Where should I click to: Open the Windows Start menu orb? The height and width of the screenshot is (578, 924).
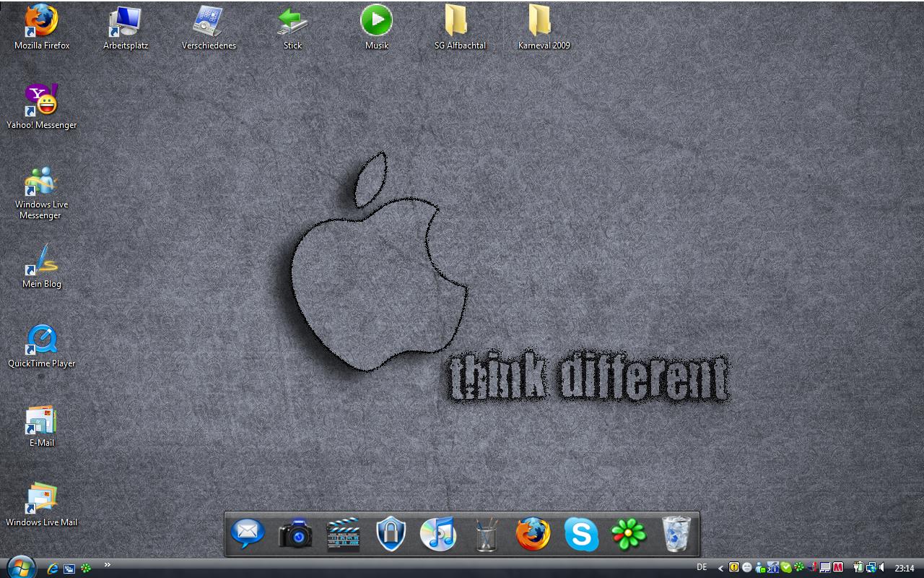pyautogui.click(x=20, y=567)
